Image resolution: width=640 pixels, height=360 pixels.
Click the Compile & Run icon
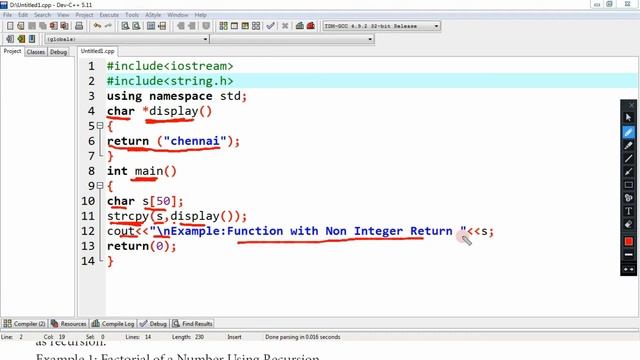tap(245, 26)
